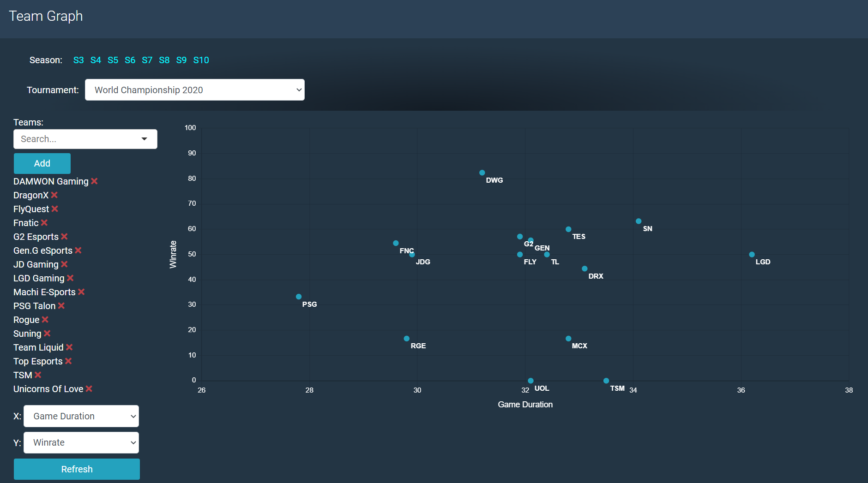
Task: Remove DAMWON Gaming with its red X
Action: click(x=94, y=181)
